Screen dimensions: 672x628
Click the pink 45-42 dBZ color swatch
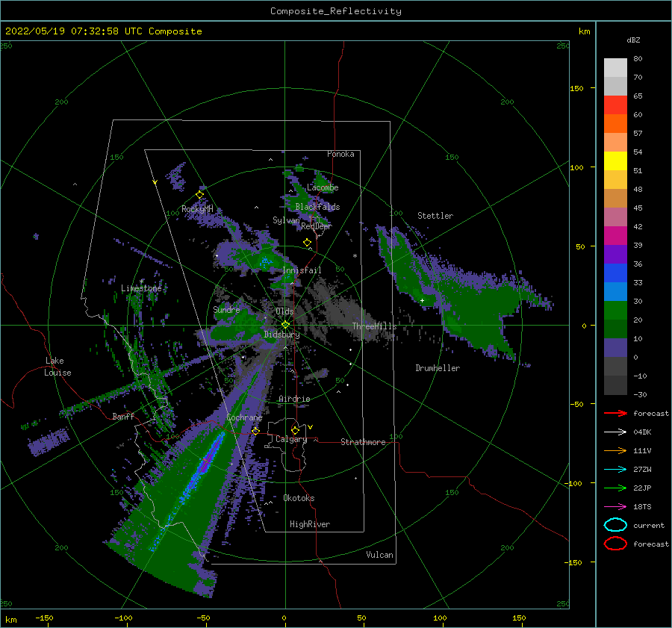tap(615, 217)
